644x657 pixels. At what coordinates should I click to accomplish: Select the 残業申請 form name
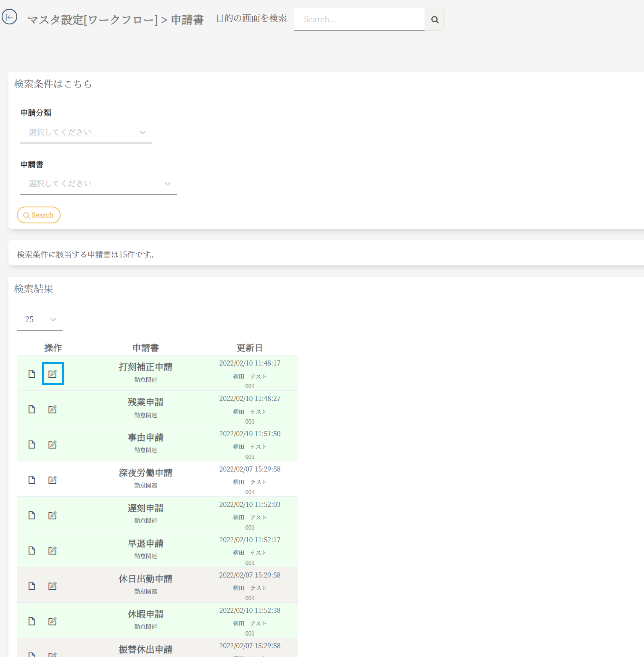point(145,403)
